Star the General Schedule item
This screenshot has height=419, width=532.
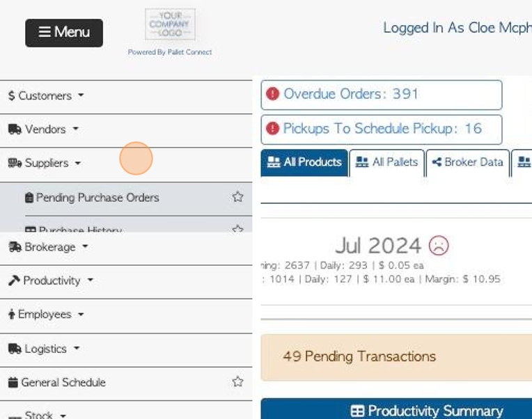point(238,381)
